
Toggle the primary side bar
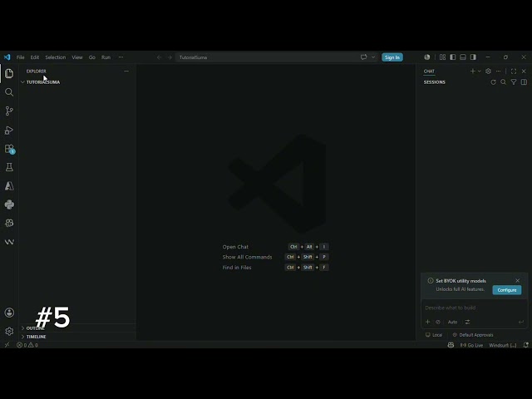452,57
